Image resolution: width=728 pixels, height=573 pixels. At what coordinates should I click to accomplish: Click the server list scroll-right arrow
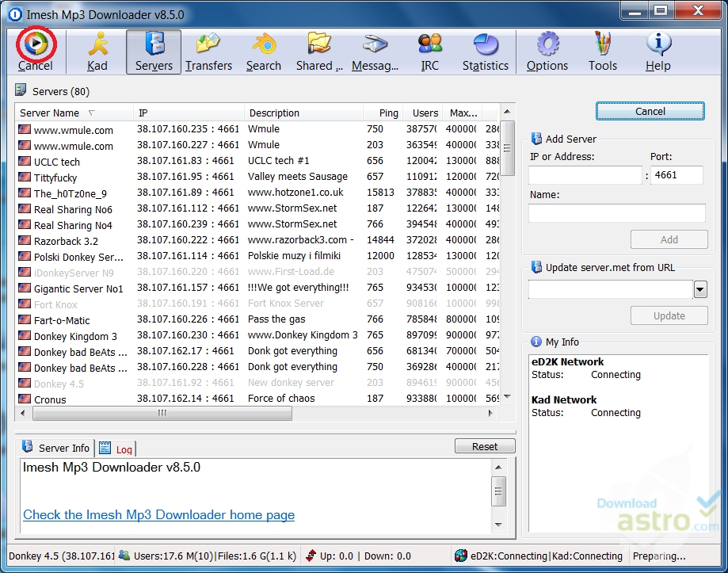coord(490,413)
